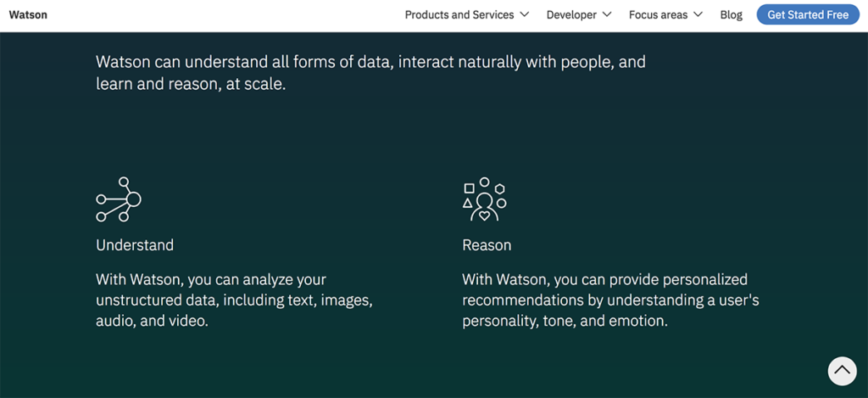Select the Understand heading

[x=135, y=245]
